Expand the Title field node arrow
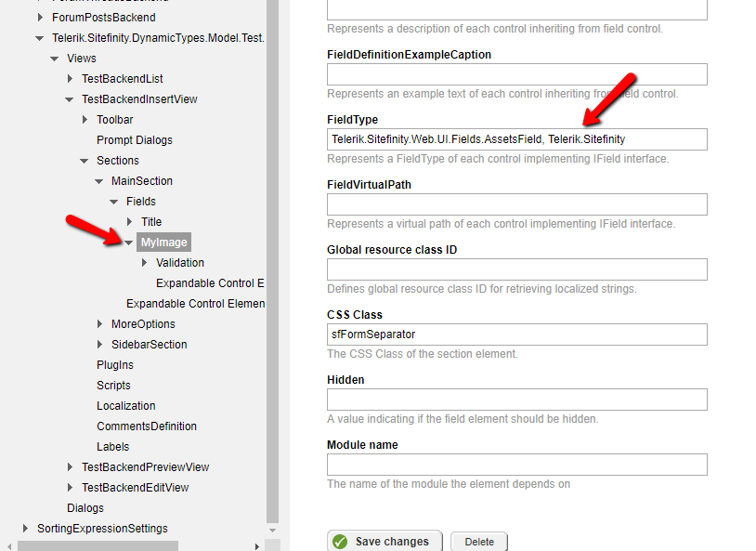The image size is (756, 551). [130, 222]
